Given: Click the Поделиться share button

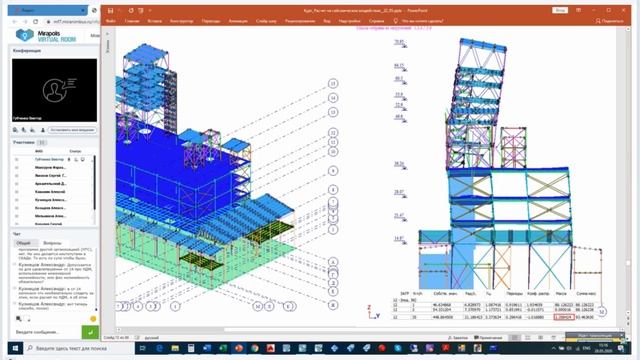Looking at the screenshot, I should click(x=609, y=21).
